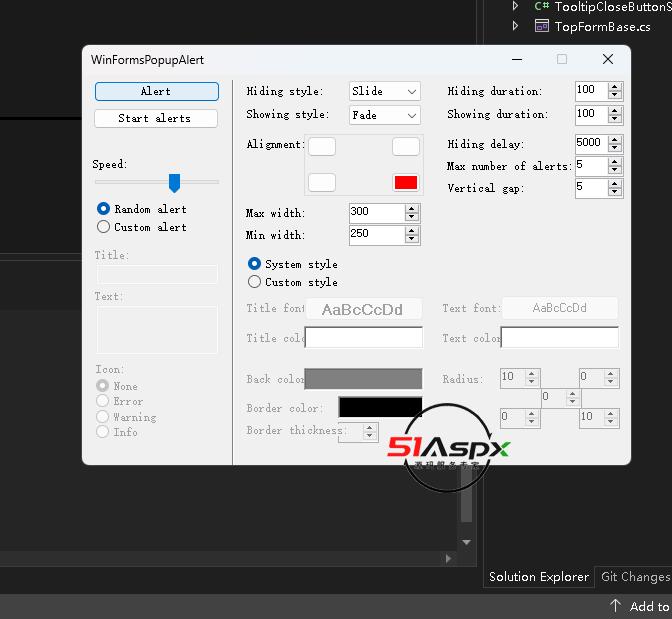Select the Random alert radio option

(104, 209)
